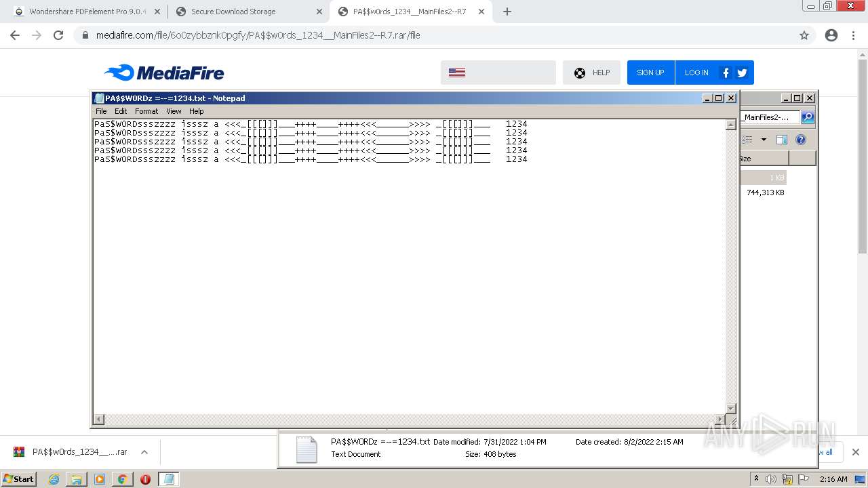
Task: Show hidden system tray icons
Action: pos(756,479)
